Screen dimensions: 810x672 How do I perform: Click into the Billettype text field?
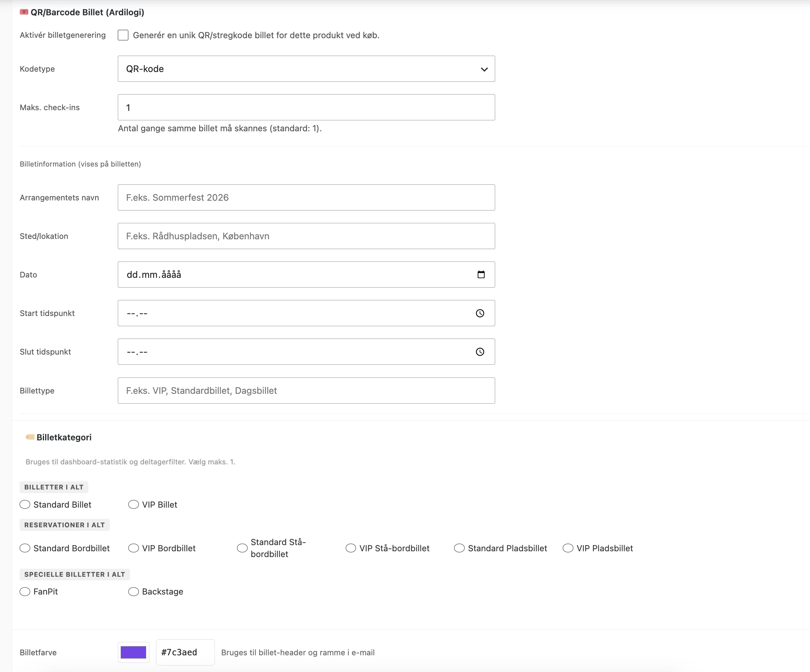[x=306, y=391]
